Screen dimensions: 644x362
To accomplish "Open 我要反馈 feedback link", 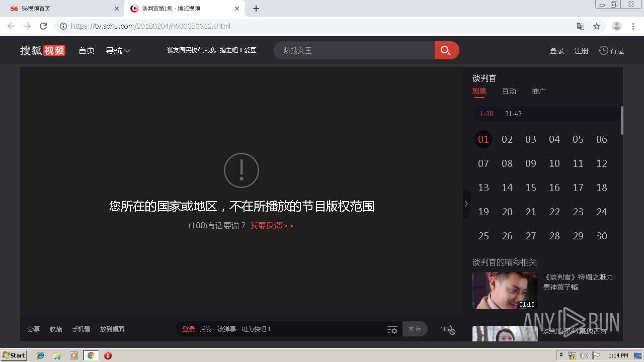I will pos(272,226).
